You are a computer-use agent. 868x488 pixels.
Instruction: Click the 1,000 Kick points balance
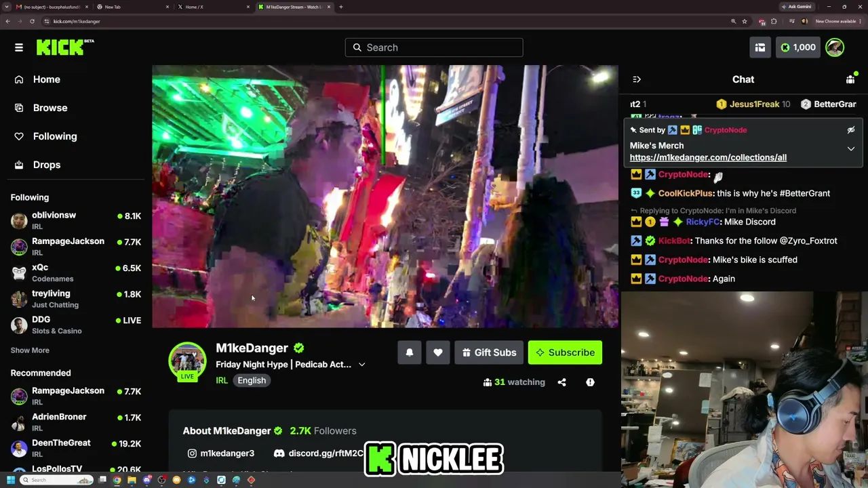click(798, 47)
